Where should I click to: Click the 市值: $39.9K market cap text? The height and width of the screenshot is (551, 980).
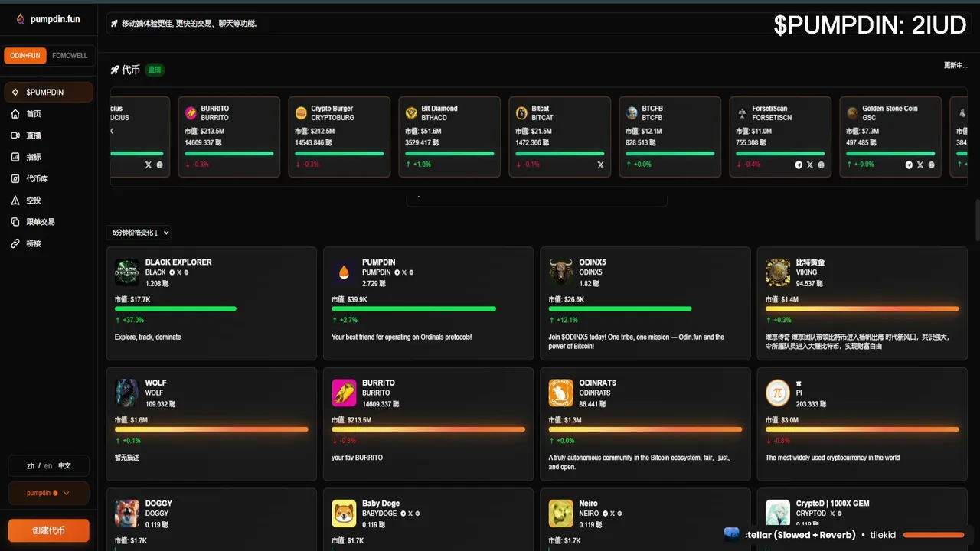click(x=349, y=299)
